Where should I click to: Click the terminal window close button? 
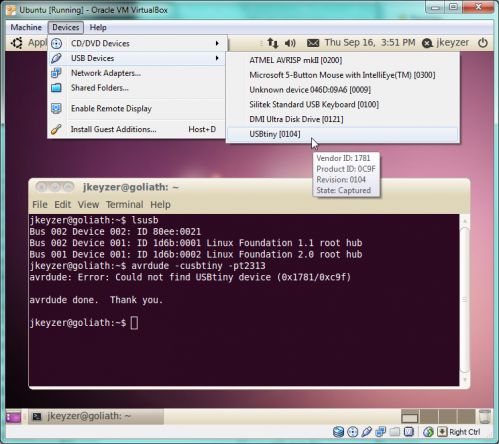point(41,187)
